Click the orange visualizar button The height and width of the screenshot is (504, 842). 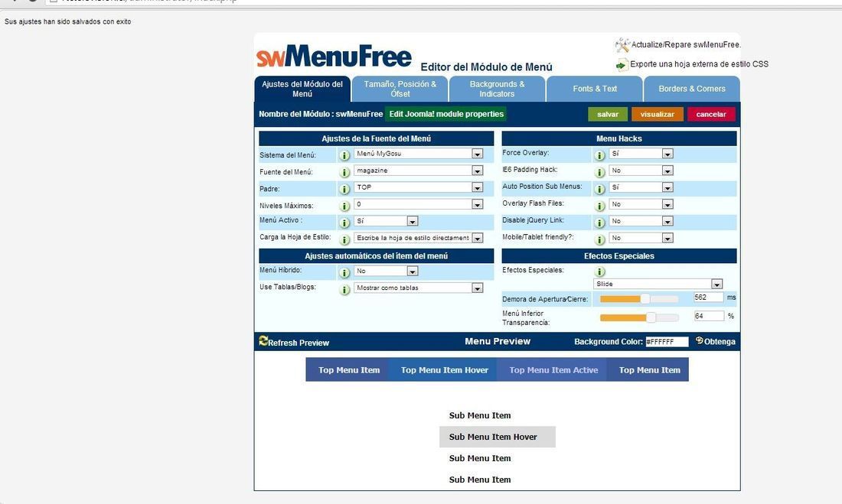[658, 114]
